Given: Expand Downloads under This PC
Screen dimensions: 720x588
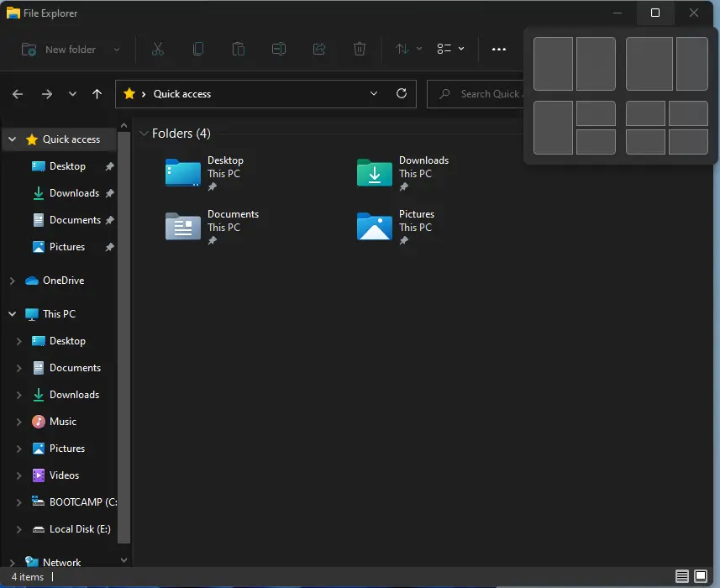Looking at the screenshot, I should point(18,395).
